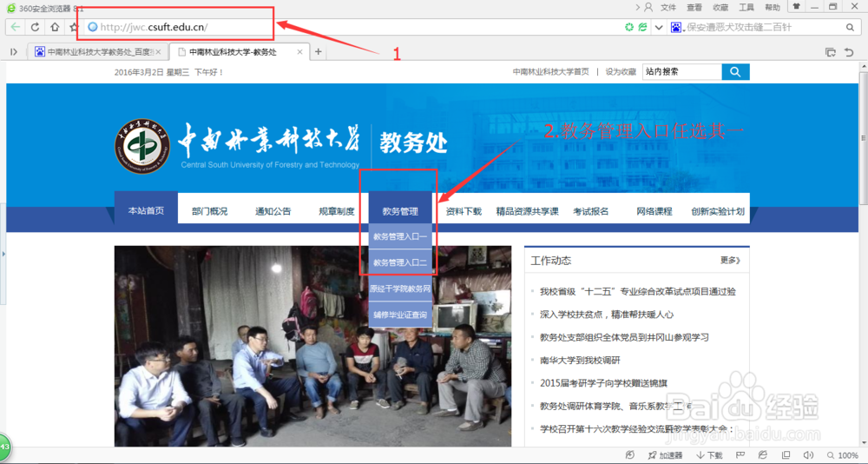Click the split window icon in status bar
Screen dimensions: 868x464
tap(786, 455)
